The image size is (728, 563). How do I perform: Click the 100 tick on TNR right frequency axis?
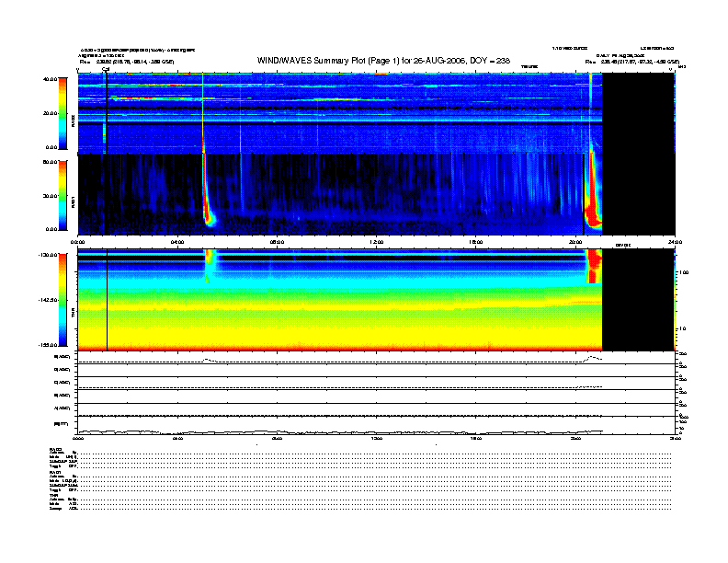click(x=683, y=272)
